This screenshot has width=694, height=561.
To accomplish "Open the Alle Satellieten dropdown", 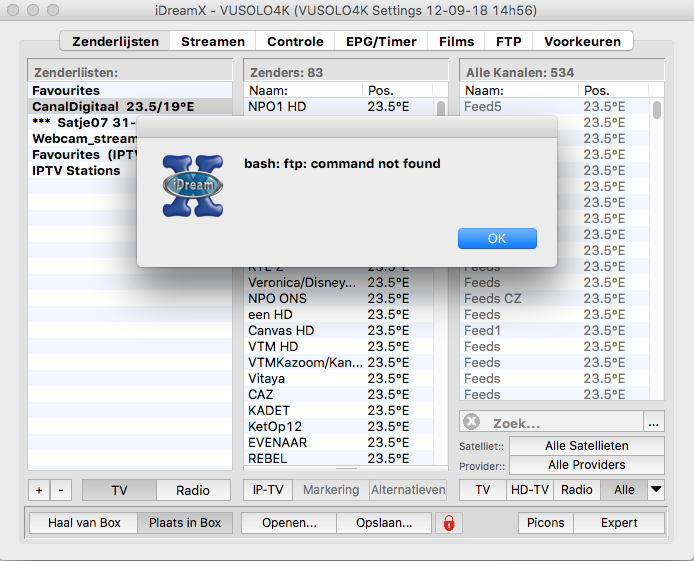I will click(x=586, y=446).
